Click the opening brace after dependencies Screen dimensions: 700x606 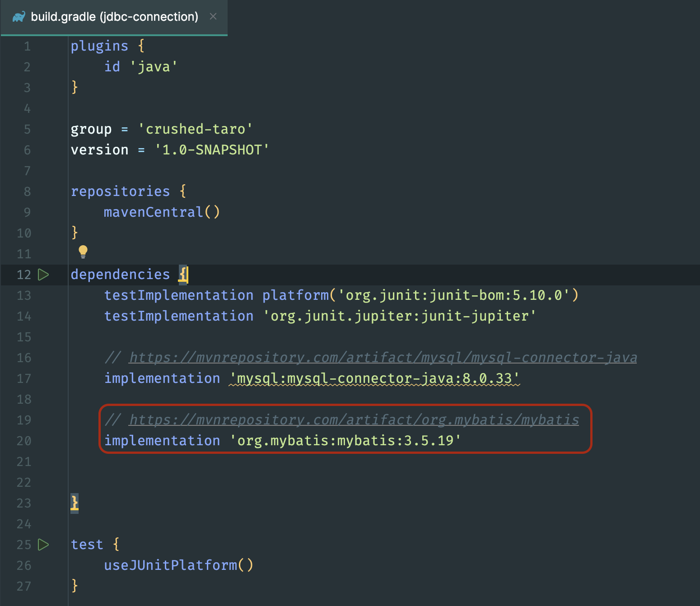tap(183, 275)
